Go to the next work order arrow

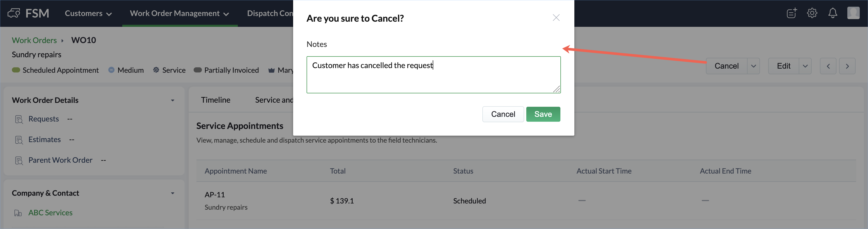point(847,66)
